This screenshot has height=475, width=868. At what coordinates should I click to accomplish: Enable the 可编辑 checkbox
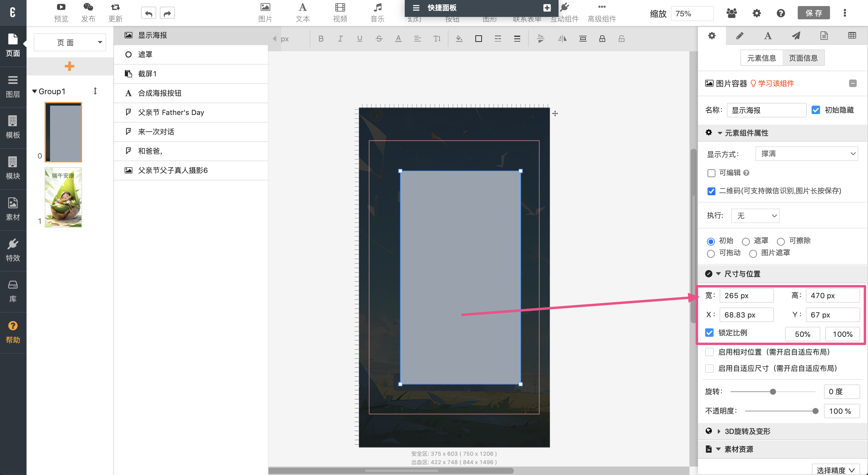(x=711, y=173)
